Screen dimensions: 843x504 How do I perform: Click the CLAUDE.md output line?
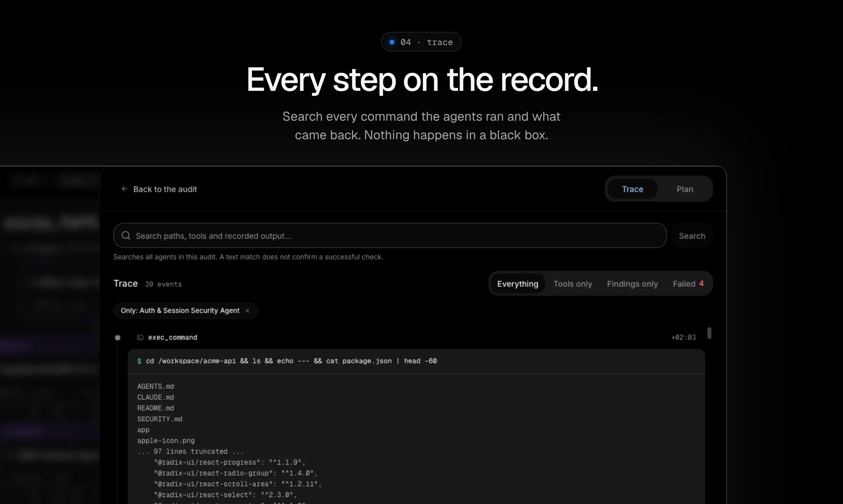156,397
